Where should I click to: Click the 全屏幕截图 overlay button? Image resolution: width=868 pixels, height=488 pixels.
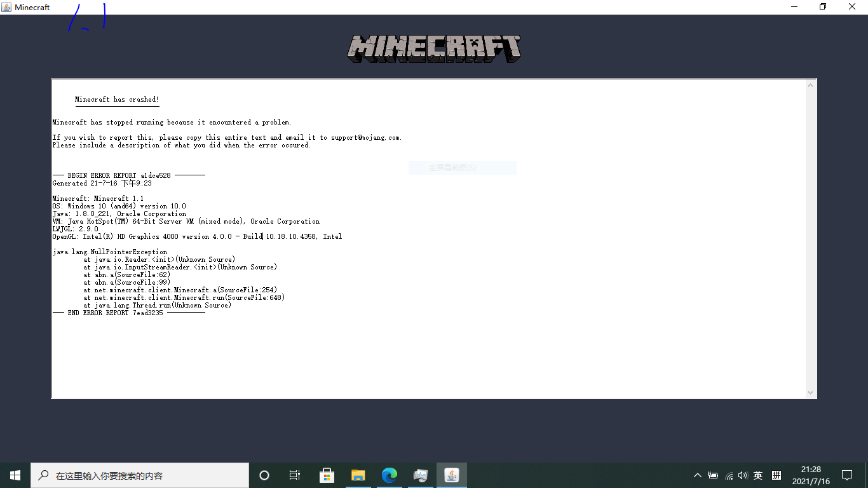click(x=462, y=167)
